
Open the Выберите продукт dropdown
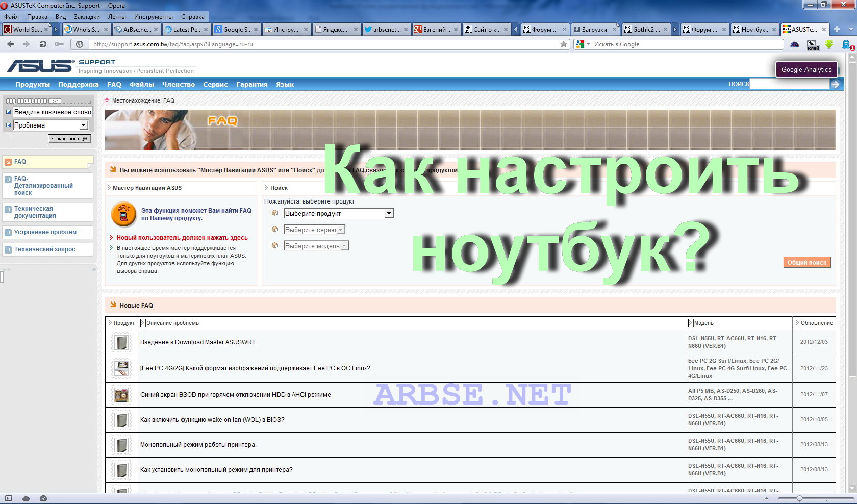coord(339,213)
